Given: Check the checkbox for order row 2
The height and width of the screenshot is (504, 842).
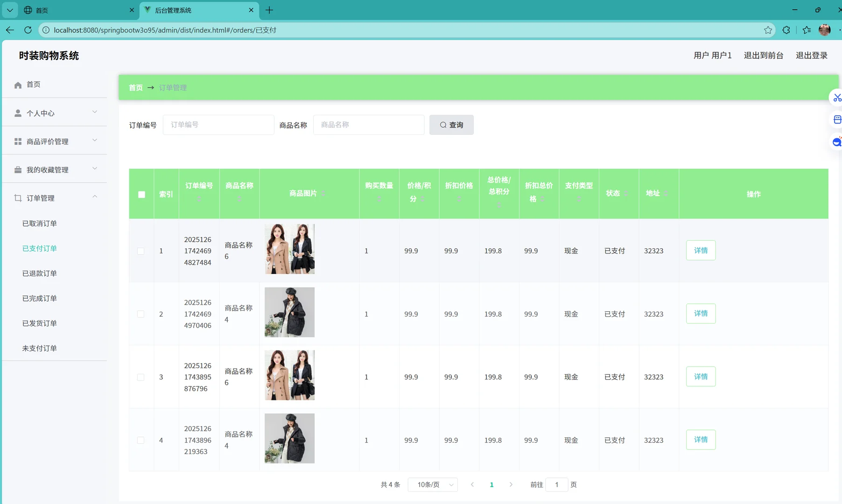Looking at the screenshot, I should pos(140,314).
